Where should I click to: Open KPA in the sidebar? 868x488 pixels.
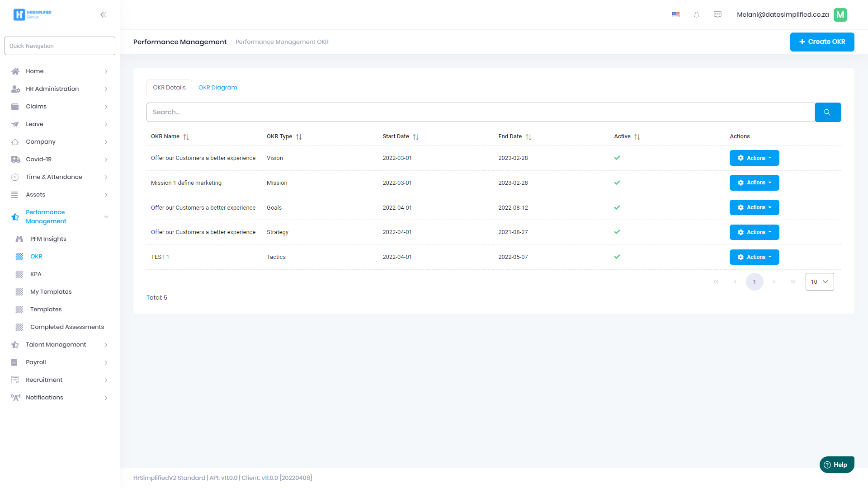(x=36, y=274)
